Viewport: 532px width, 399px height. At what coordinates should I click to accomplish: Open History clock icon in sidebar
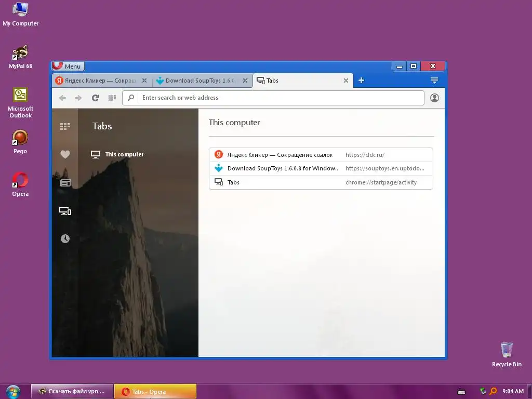coord(65,238)
